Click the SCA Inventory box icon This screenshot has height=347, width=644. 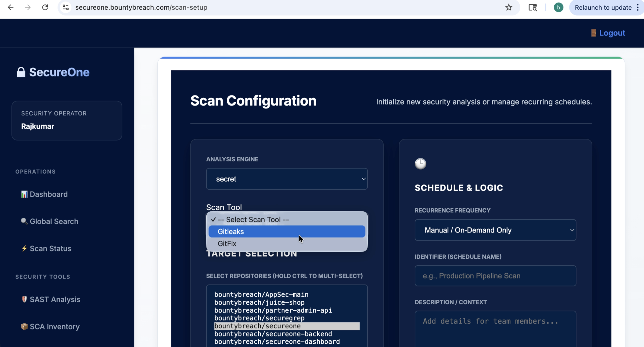pos(24,327)
